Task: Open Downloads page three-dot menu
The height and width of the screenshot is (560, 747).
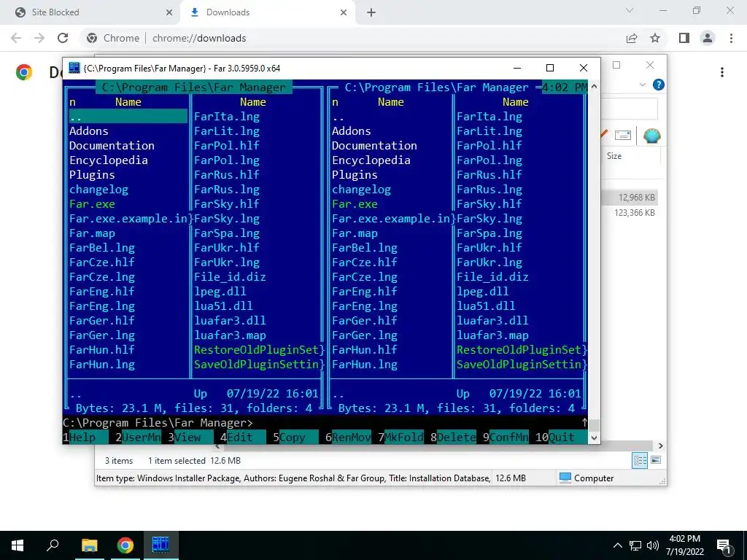Action: pyautogui.click(x=722, y=72)
